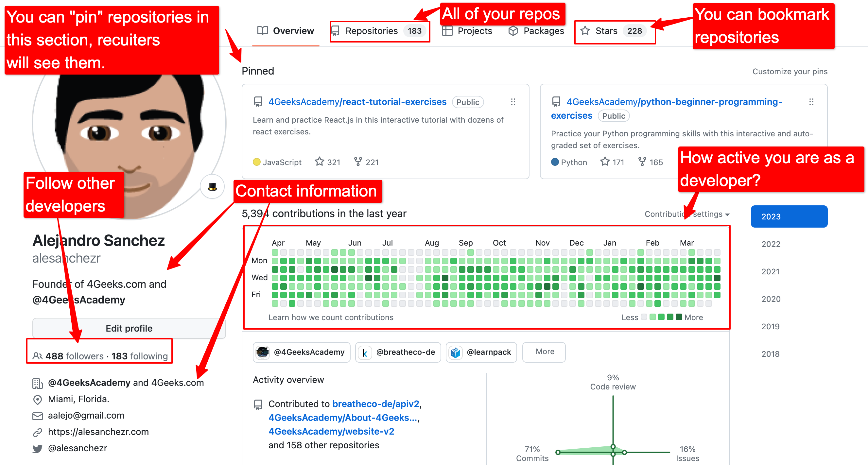This screenshot has height=465, width=868.
Task: Click the star icon showing 171 stars
Action: (x=605, y=162)
